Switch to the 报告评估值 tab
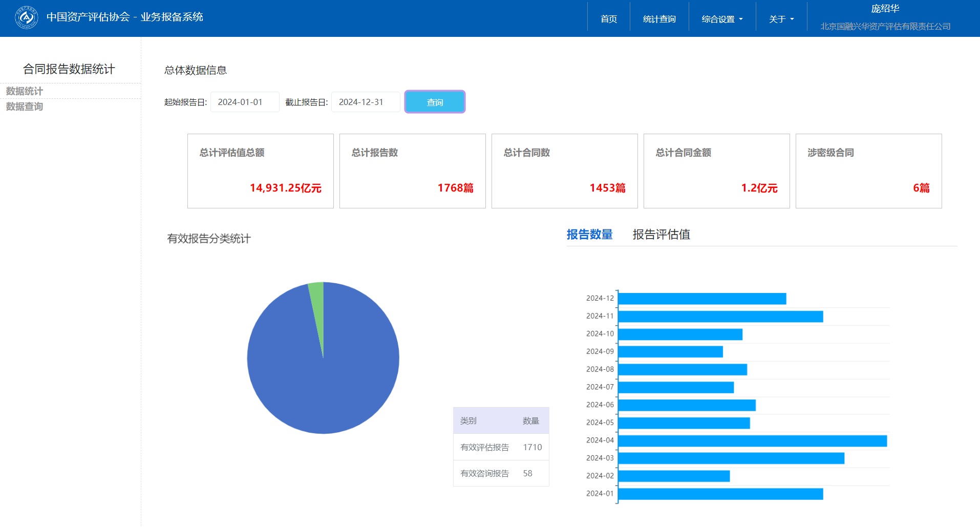980x527 pixels. pyautogui.click(x=661, y=235)
